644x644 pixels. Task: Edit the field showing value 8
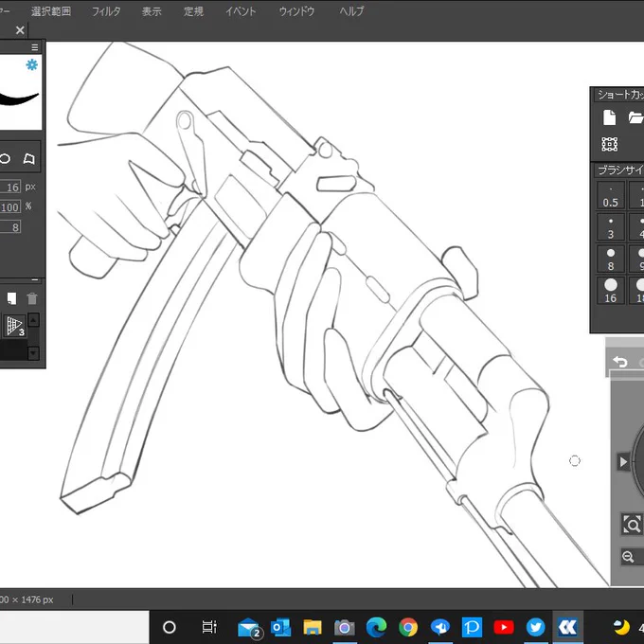click(9, 227)
